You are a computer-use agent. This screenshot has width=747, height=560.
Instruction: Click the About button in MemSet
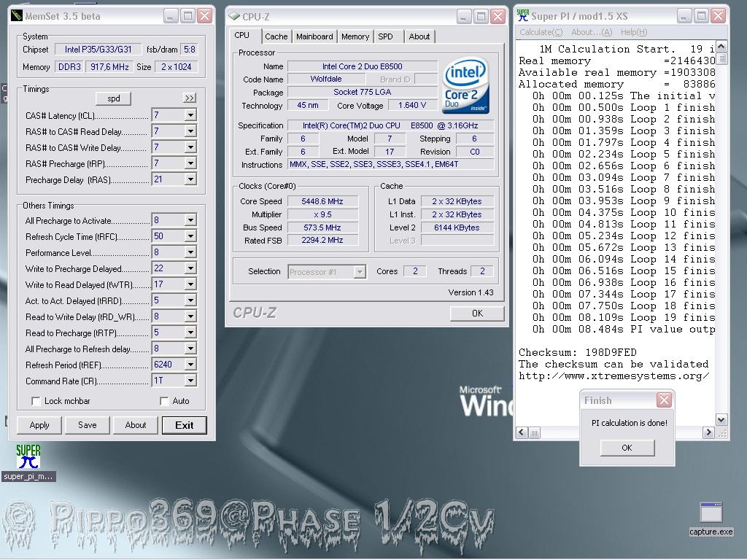pos(136,425)
